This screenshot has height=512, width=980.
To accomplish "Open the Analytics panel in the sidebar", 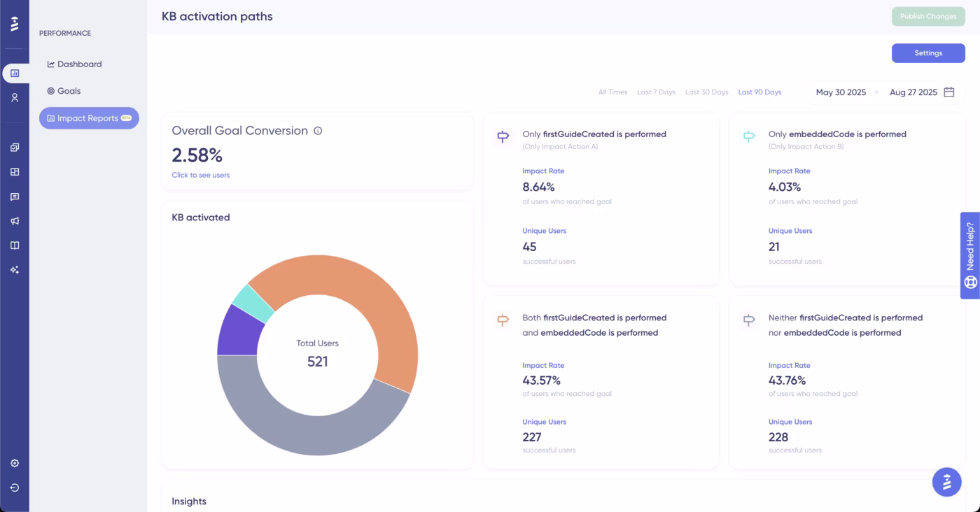I will coord(15,73).
